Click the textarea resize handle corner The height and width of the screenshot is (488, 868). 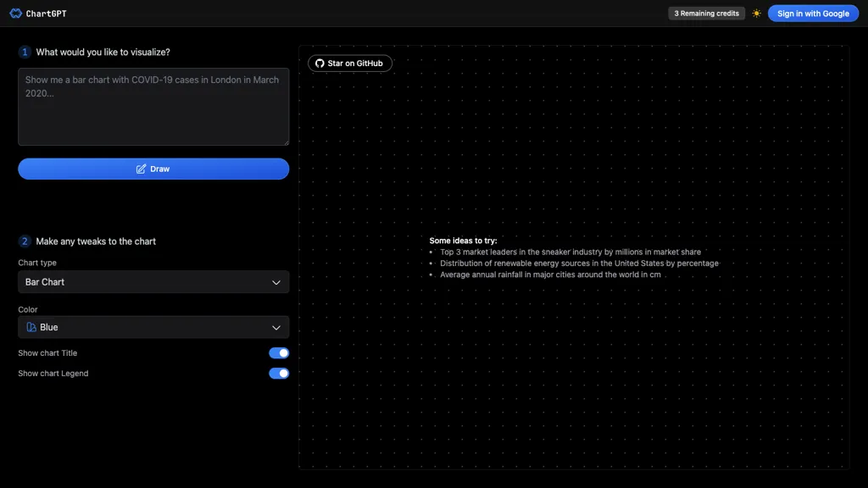point(286,142)
